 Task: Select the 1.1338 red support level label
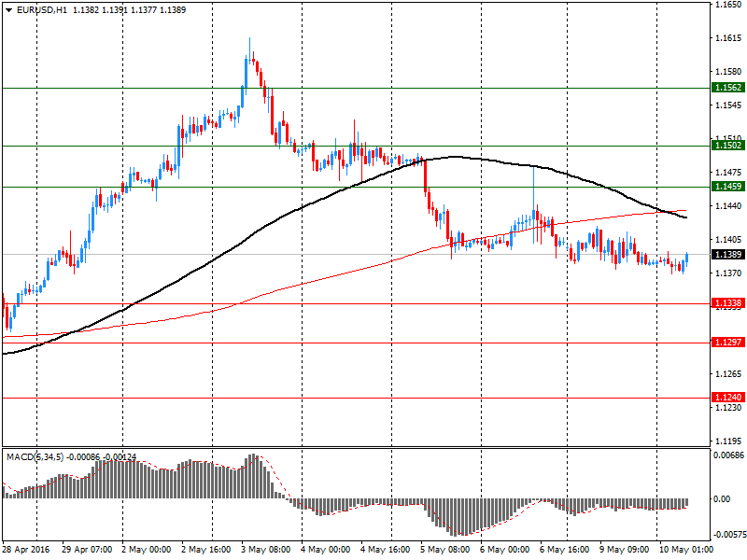click(x=728, y=303)
